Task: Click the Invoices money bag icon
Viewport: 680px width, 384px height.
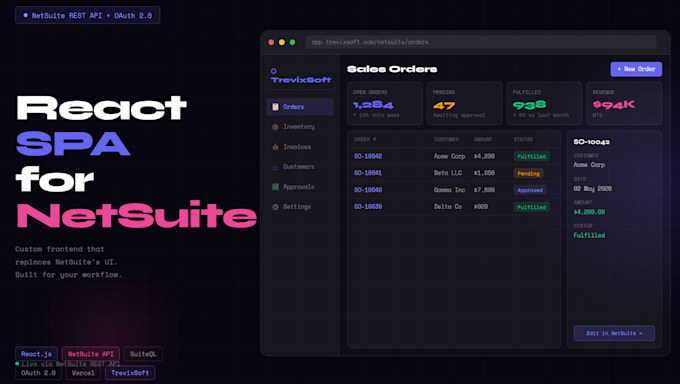Action: coord(275,147)
